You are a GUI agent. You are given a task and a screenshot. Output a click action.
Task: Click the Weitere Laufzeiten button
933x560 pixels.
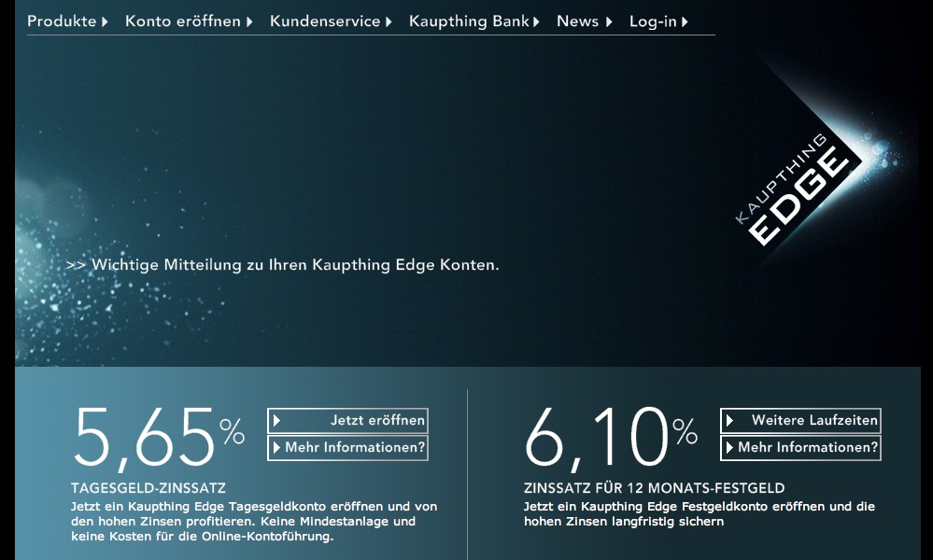point(800,421)
